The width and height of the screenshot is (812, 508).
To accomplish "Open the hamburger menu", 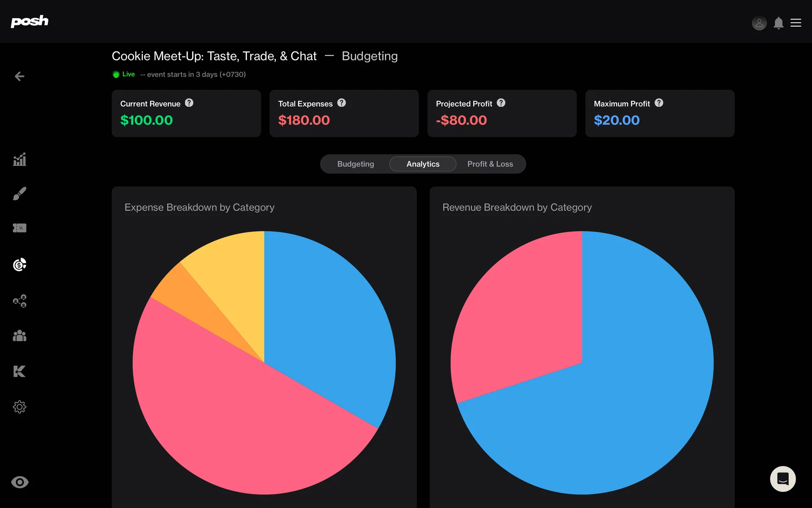I will tap(796, 23).
